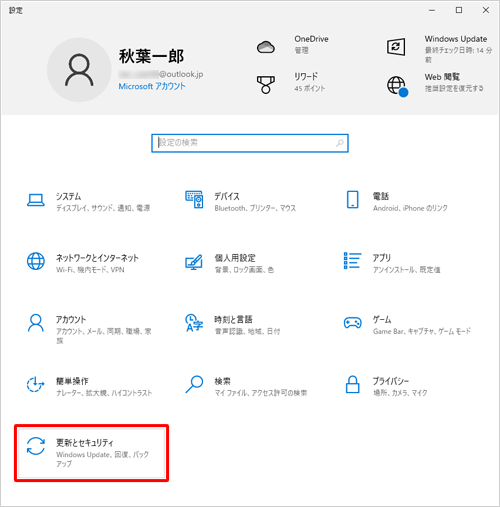
Task: Click the search magnifier in 設定の検索 box
Action: point(340,143)
